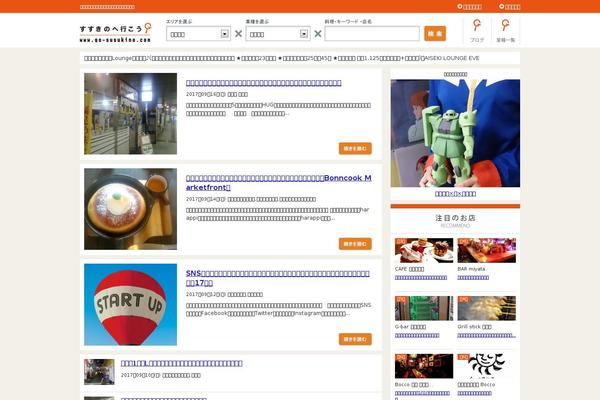Open the street photo article thumbnail
This screenshot has height=400, width=600.
coord(130,114)
